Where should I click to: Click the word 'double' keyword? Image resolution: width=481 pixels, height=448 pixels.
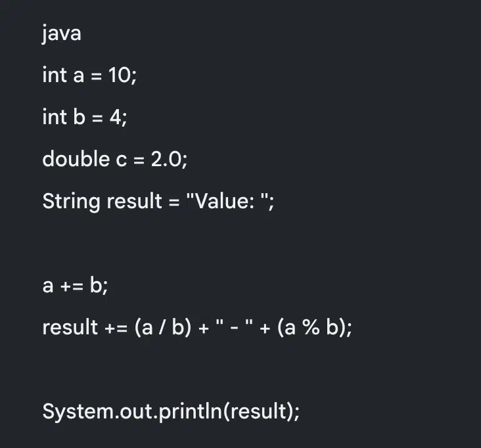76,159
